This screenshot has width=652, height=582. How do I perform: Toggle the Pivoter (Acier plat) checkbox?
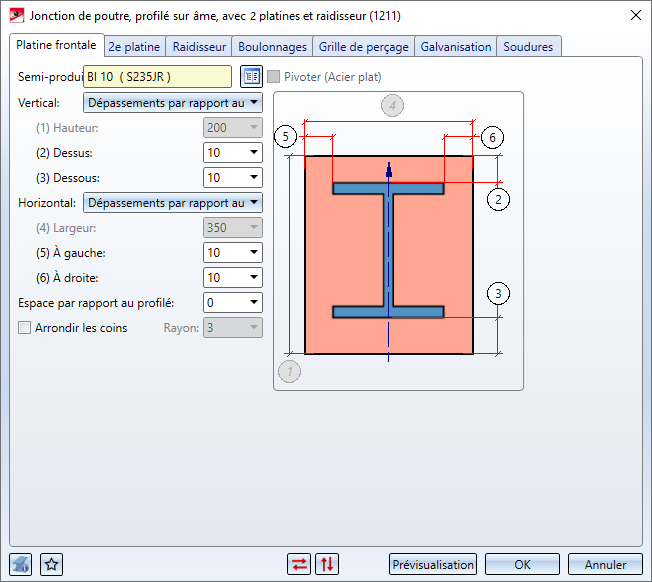(x=274, y=76)
